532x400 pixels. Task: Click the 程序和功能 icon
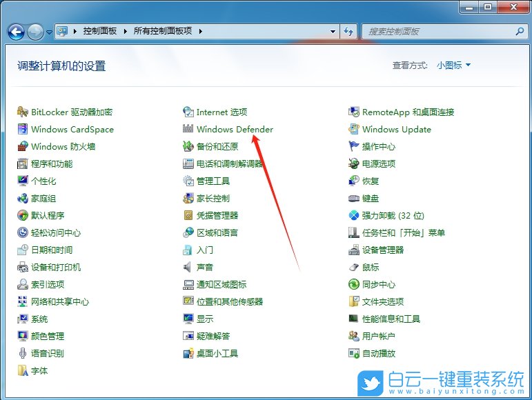pos(22,163)
